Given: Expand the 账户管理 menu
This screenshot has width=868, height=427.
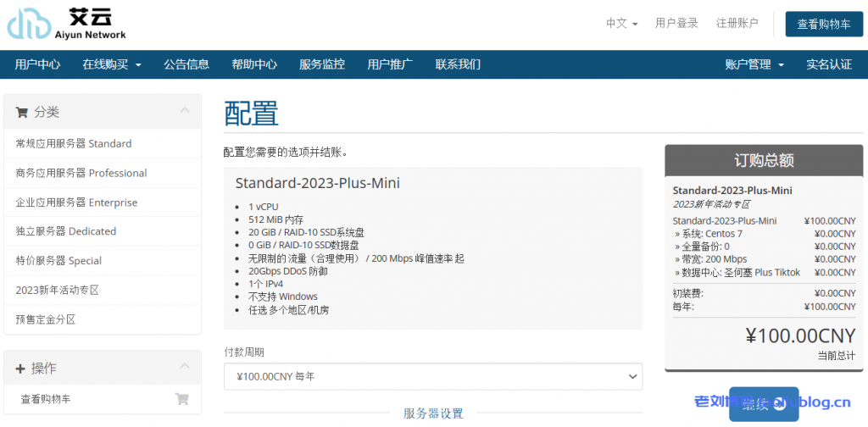Looking at the screenshot, I should [x=754, y=64].
